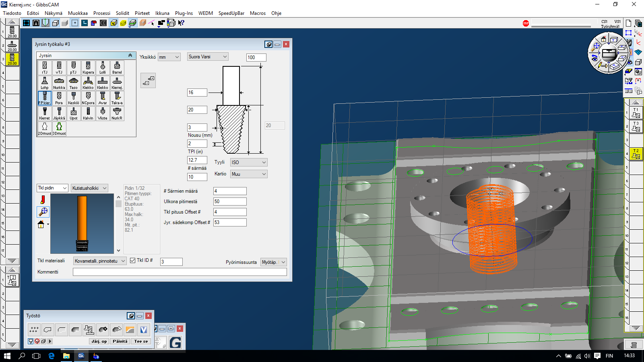Click the red stop icon in top toolbar
This screenshot has height=362, width=644.
tap(526, 23)
